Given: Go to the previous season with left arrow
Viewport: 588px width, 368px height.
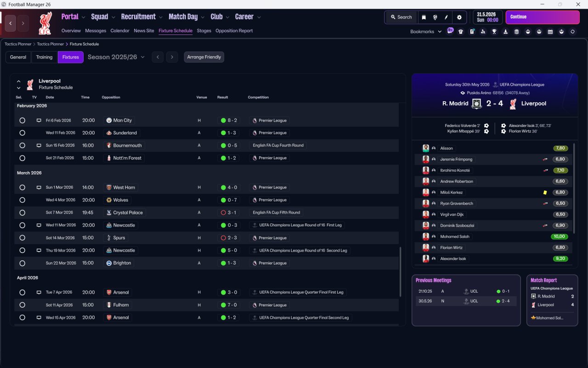Looking at the screenshot, I should [x=158, y=57].
